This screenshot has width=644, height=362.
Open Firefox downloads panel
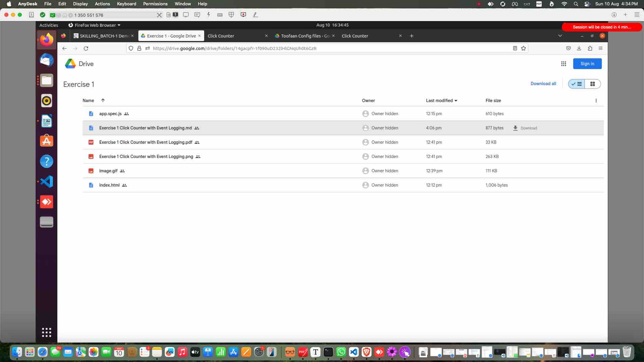(x=579, y=48)
